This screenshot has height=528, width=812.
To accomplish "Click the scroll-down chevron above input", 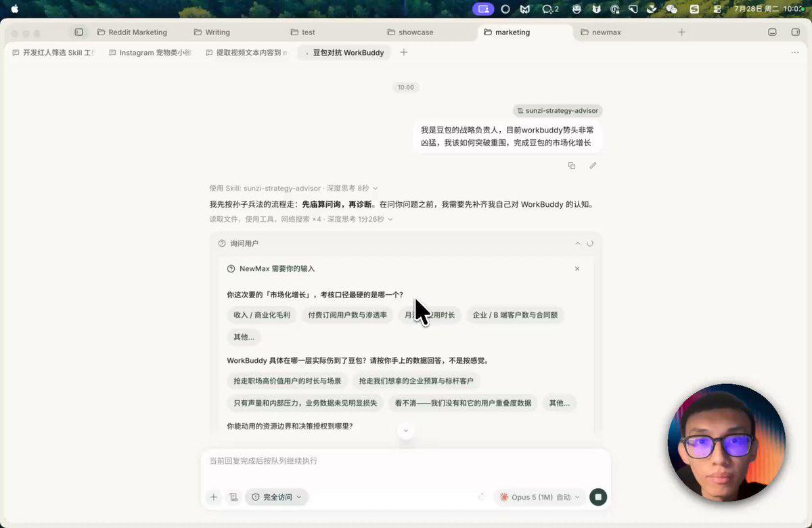I will tap(406, 431).
